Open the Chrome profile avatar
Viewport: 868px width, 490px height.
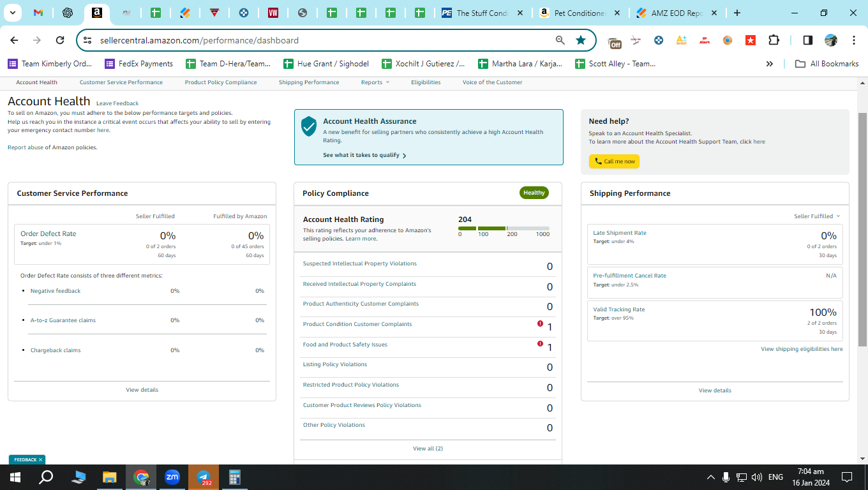[831, 40]
